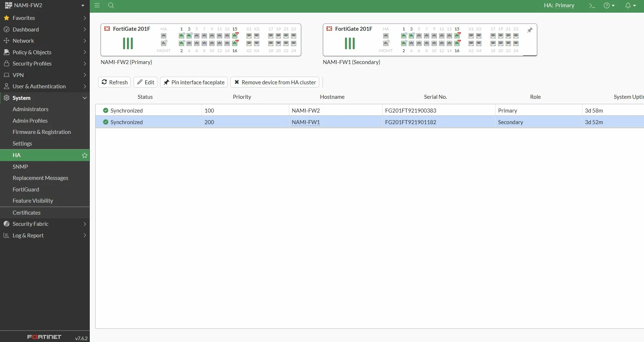
Task: Expand the VPN menu
Action: [x=45, y=75]
